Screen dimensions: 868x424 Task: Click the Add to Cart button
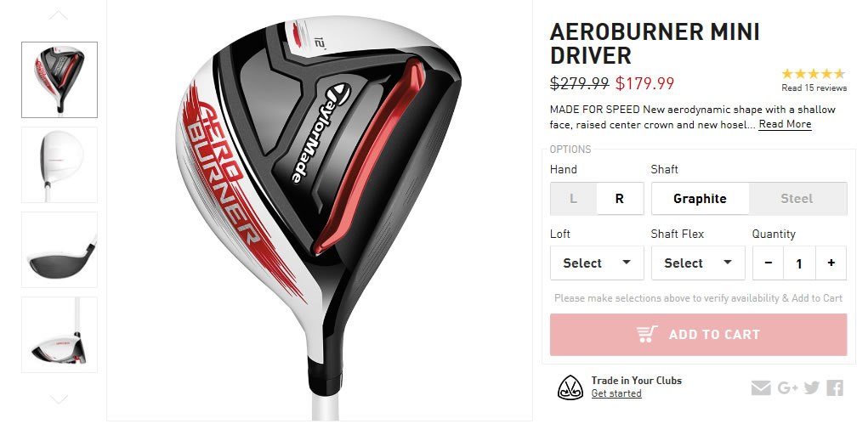click(699, 334)
